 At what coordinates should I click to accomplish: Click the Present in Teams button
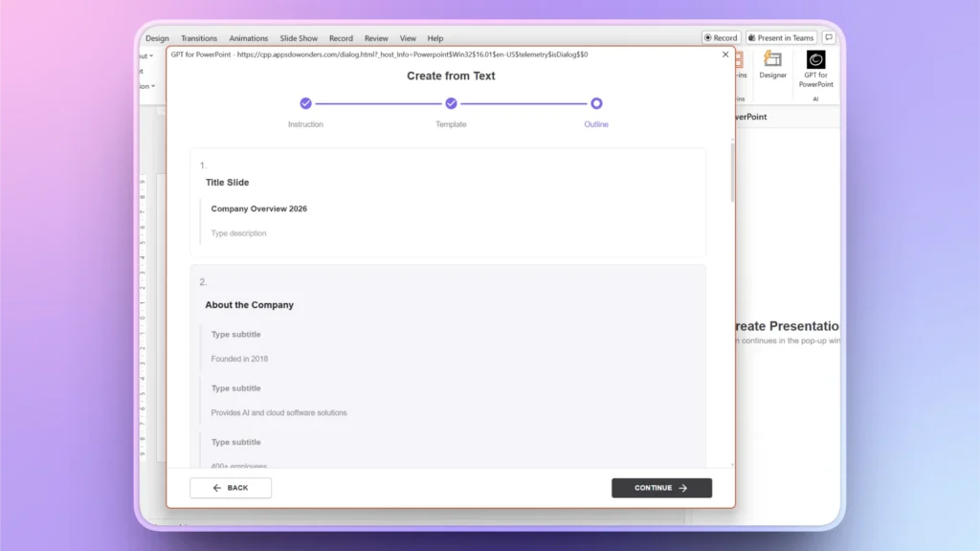click(781, 37)
